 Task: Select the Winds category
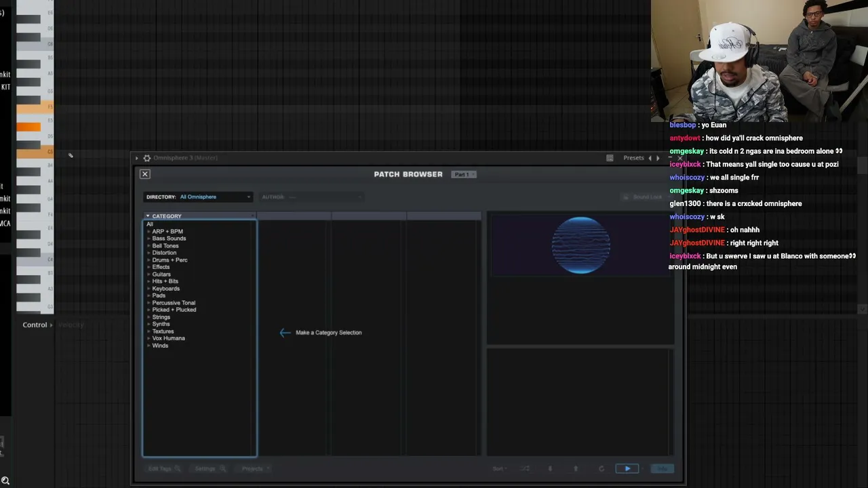(x=160, y=346)
